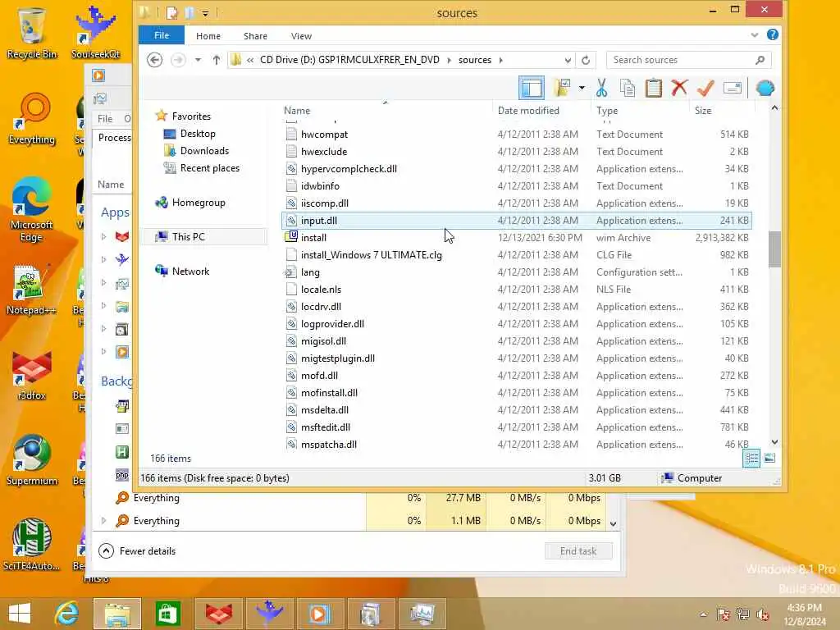Click the Search sources input field

pos(688,60)
